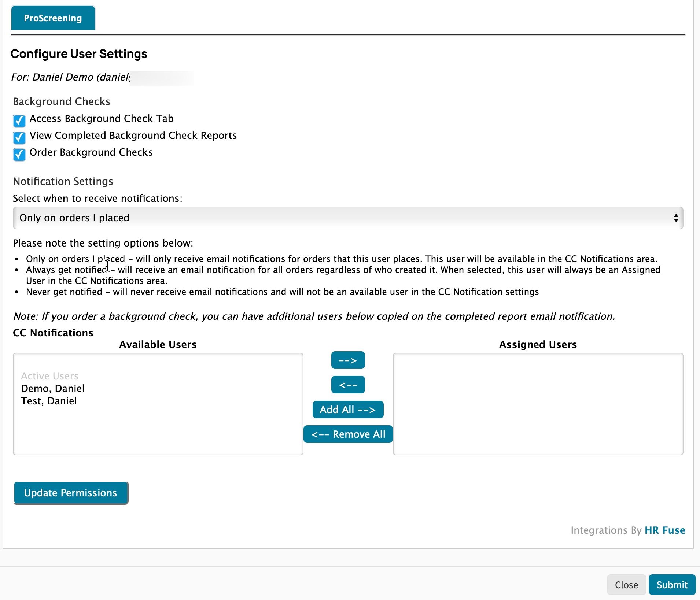
Task: Click Update Permissions button
Action: pyautogui.click(x=71, y=493)
